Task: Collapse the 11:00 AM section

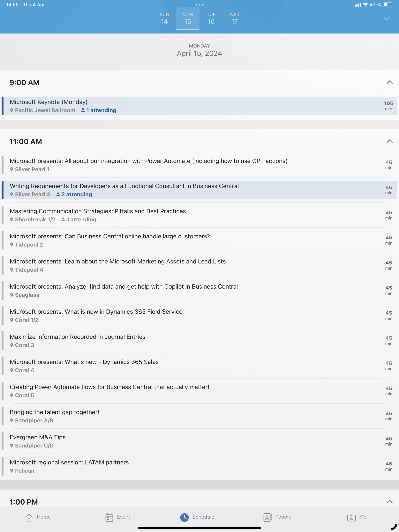Action: point(389,141)
